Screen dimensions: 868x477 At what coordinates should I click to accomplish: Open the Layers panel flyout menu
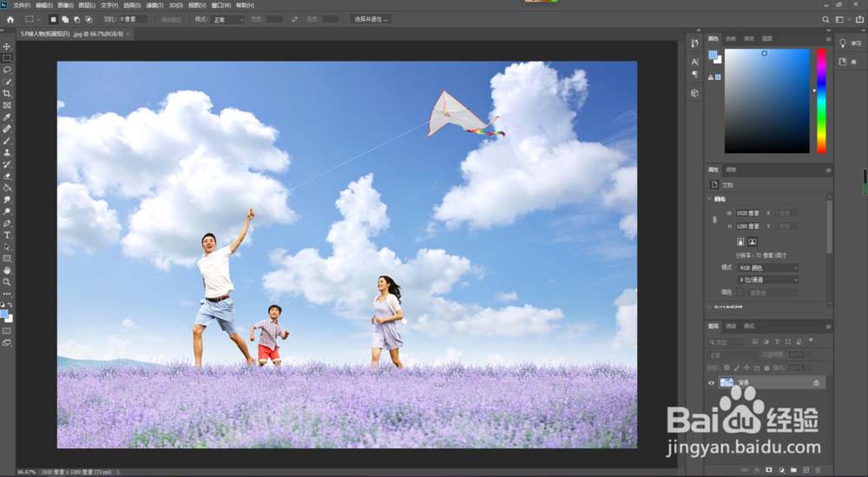[828, 327]
